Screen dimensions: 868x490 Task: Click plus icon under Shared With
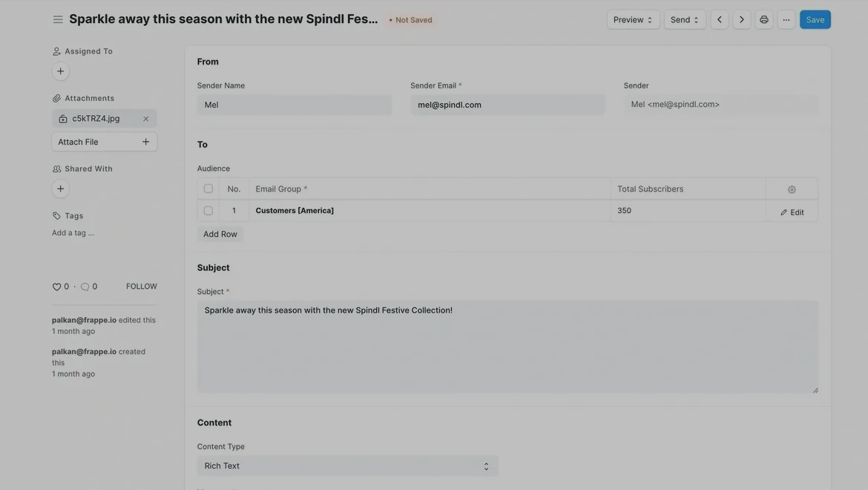pyautogui.click(x=61, y=189)
